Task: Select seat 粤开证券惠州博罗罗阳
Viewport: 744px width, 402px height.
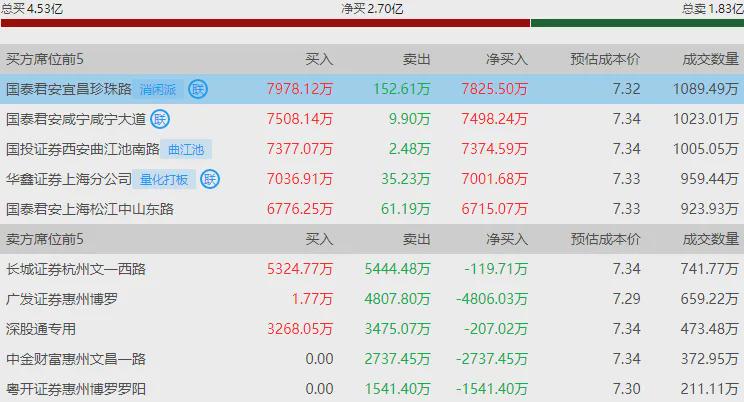Action: (76, 389)
